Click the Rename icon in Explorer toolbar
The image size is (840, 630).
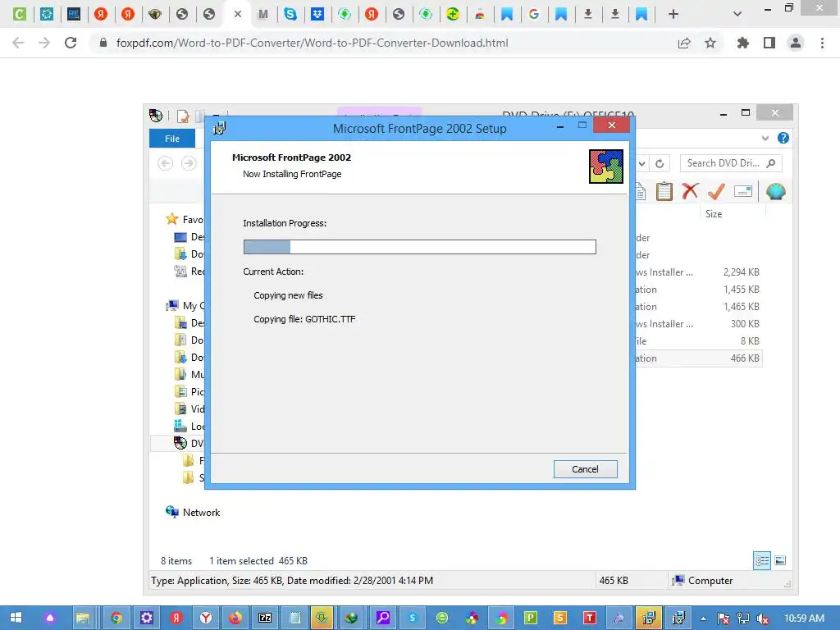tap(743, 191)
